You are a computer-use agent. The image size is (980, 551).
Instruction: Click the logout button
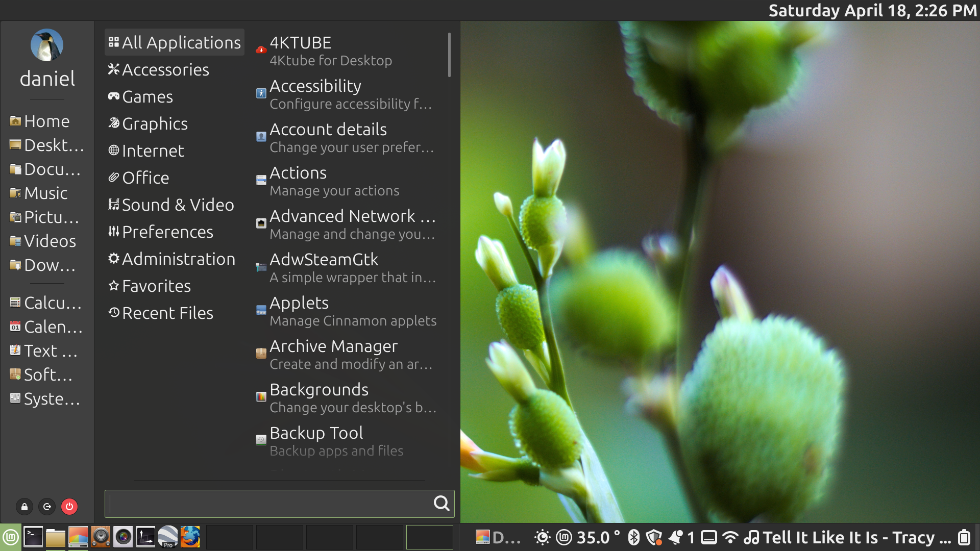pyautogui.click(x=47, y=507)
